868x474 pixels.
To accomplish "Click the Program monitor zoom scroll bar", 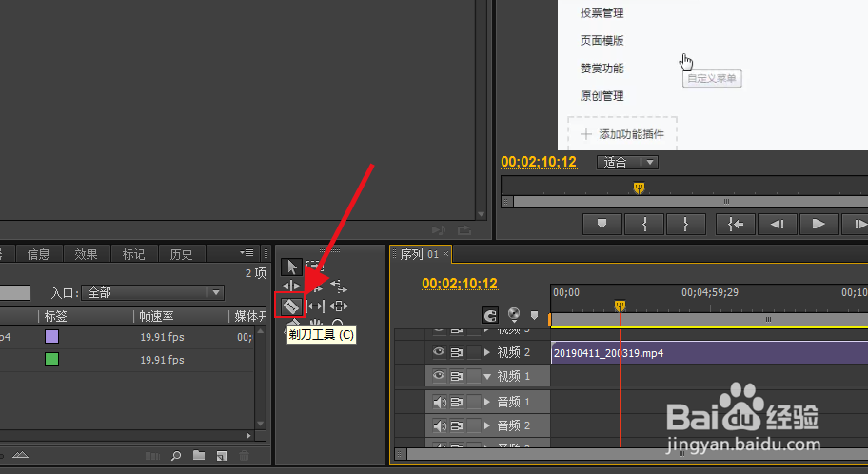I will tap(690, 202).
